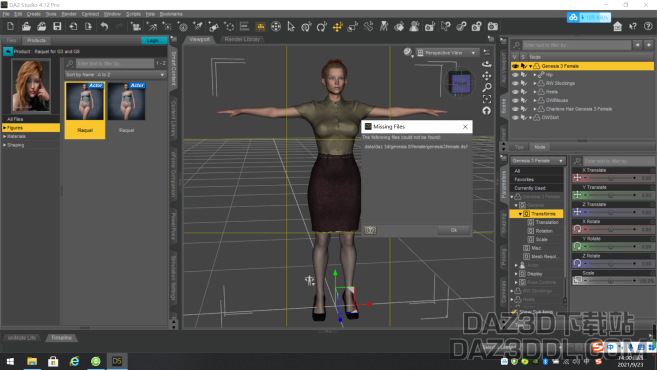Viewport: 657px width, 370px height.
Task: Toggle visibility eye of Heels node
Action: (515, 92)
